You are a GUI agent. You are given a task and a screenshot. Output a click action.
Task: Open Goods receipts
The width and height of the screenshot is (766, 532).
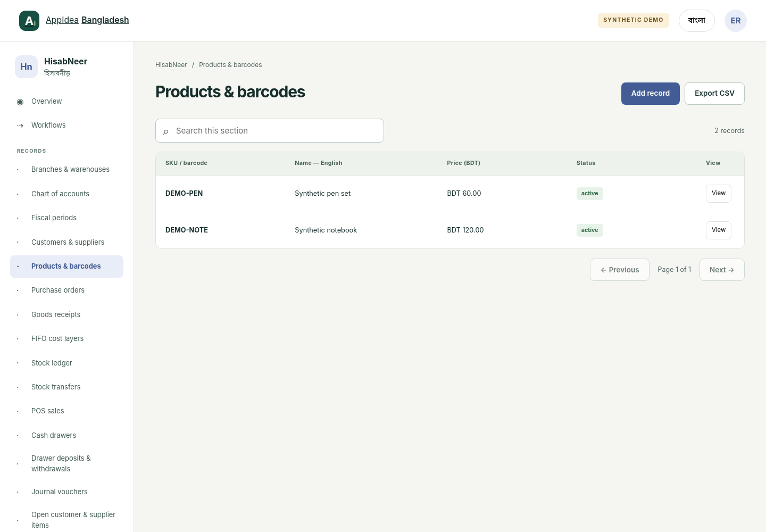pyautogui.click(x=66, y=314)
